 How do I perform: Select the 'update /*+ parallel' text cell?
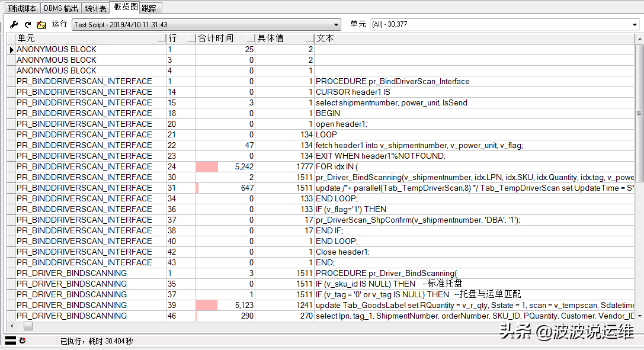pyautogui.click(x=475, y=188)
